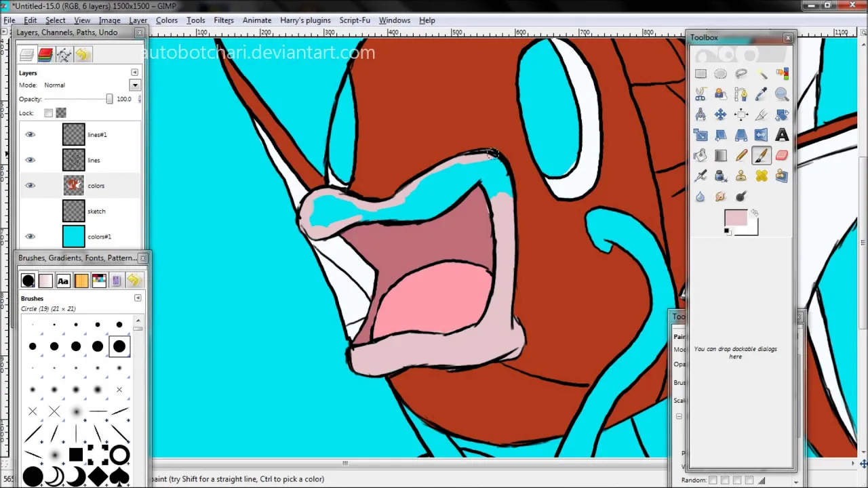Image resolution: width=868 pixels, height=488 pixels.
Task: Select the Select by Color tool
Action: (x=782, y=74)
